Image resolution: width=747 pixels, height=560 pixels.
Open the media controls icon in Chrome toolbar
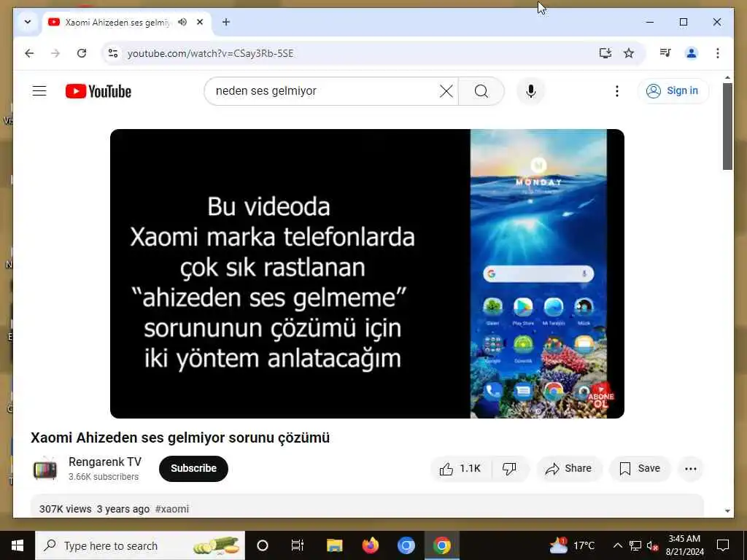tap(665, 53)
